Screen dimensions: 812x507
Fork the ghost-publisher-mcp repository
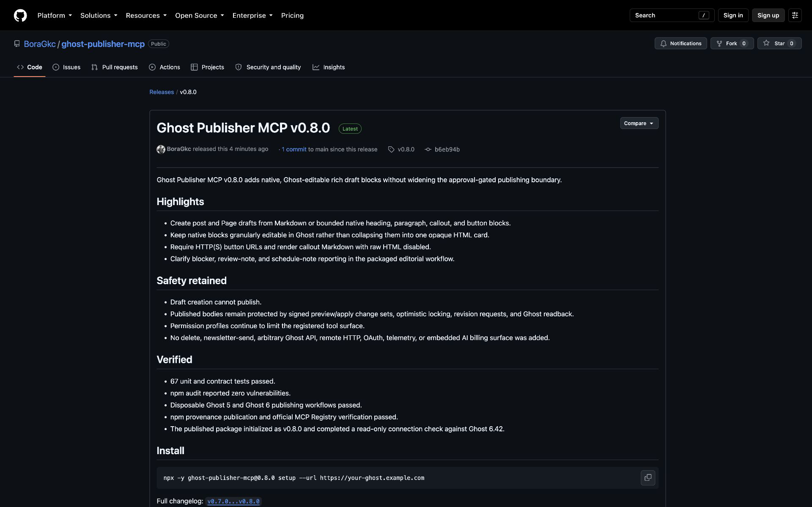click(732, 44)
